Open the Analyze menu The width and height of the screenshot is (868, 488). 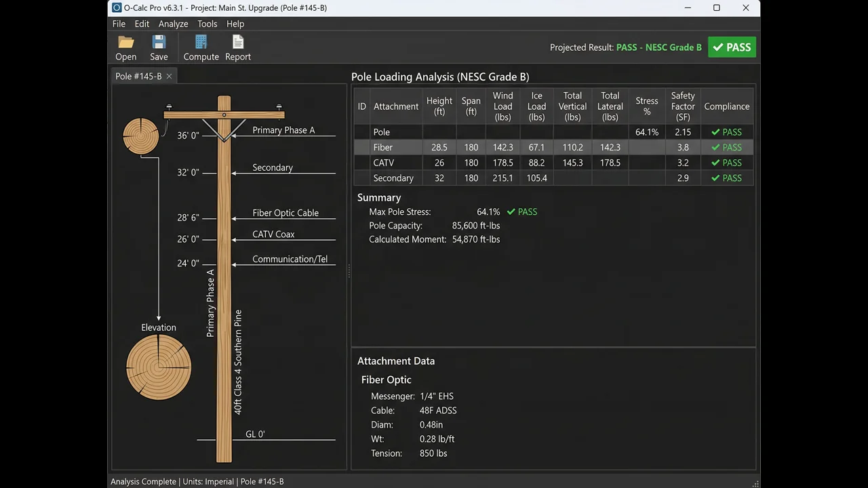click(173, 24)
